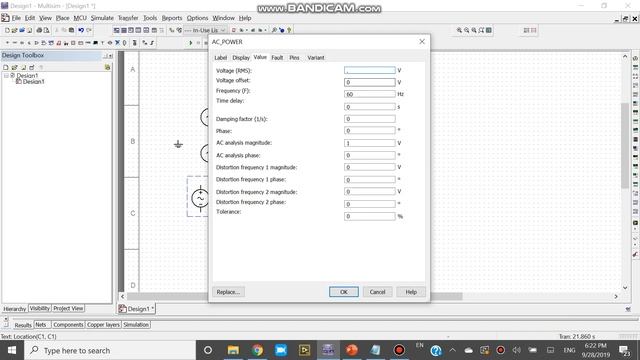Image resolution: width=640 pixels, height=360 pixels.
Task: Click the Phase input field
Action: pos(369,131)
